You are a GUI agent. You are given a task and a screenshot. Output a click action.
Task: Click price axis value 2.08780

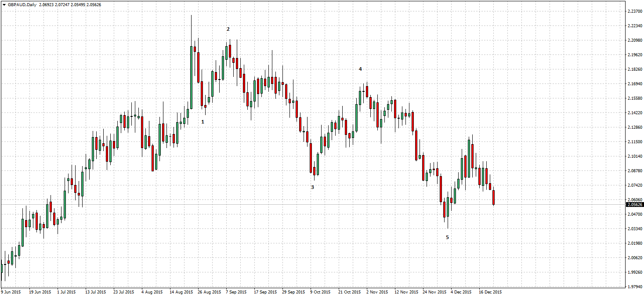pos(634,171)
